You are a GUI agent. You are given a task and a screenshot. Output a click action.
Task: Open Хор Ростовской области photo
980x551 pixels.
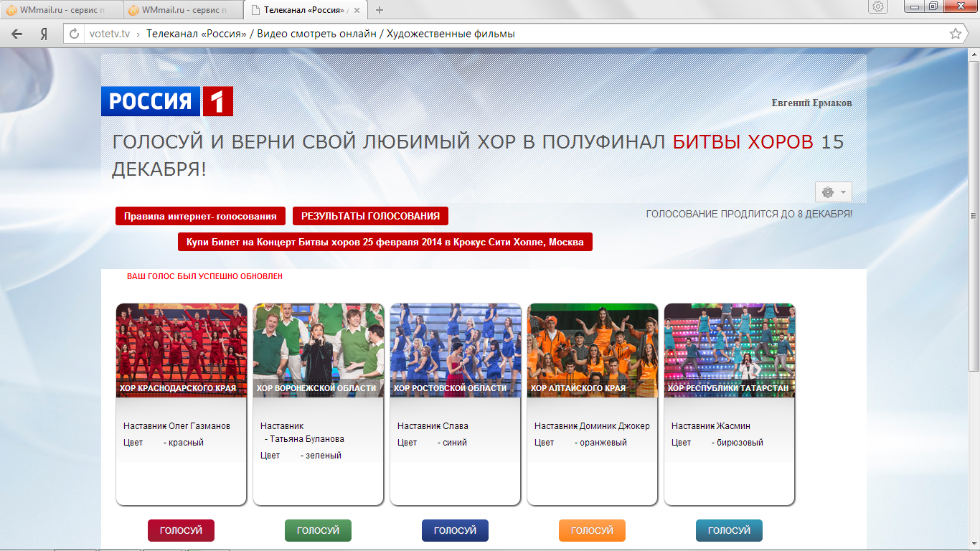click(456, 350)
